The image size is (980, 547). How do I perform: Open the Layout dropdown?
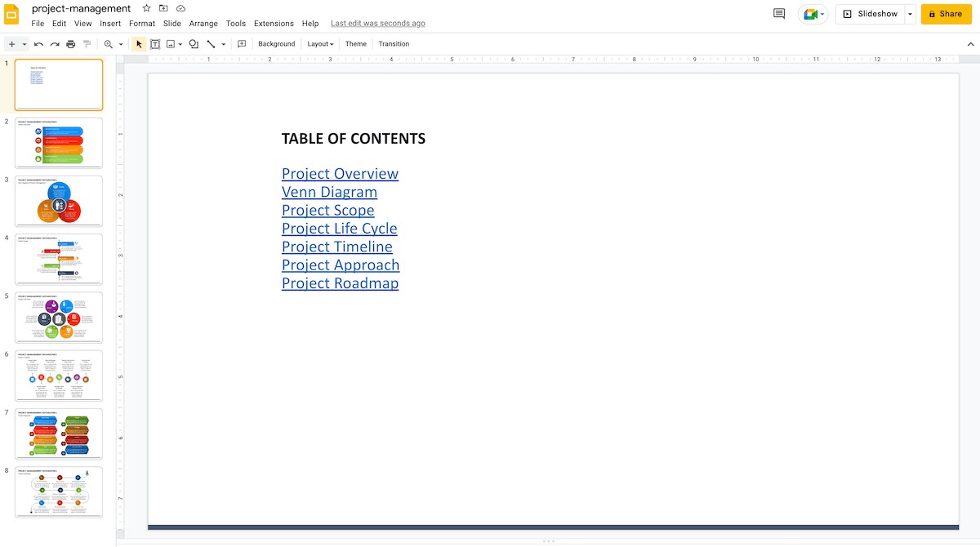tap(320, 44)
